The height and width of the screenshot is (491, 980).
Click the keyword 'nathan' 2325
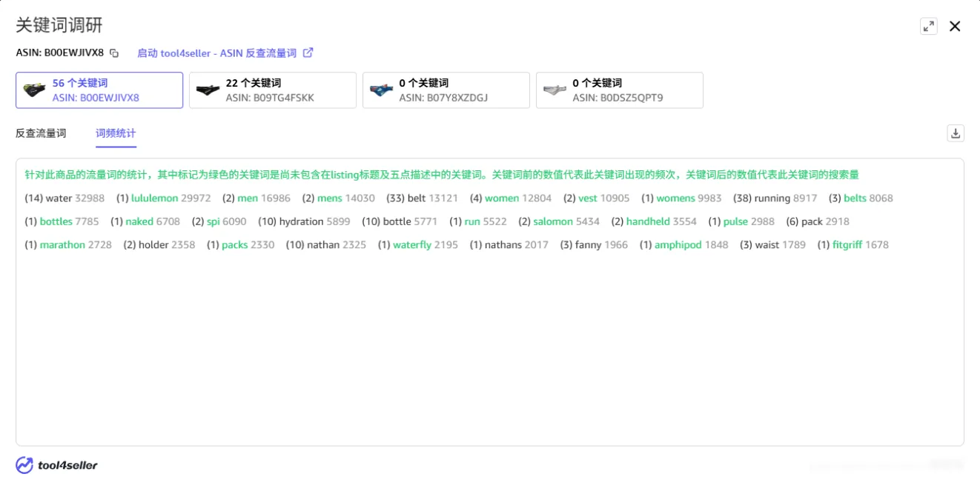pyautogui.click(x=322, y=244)
